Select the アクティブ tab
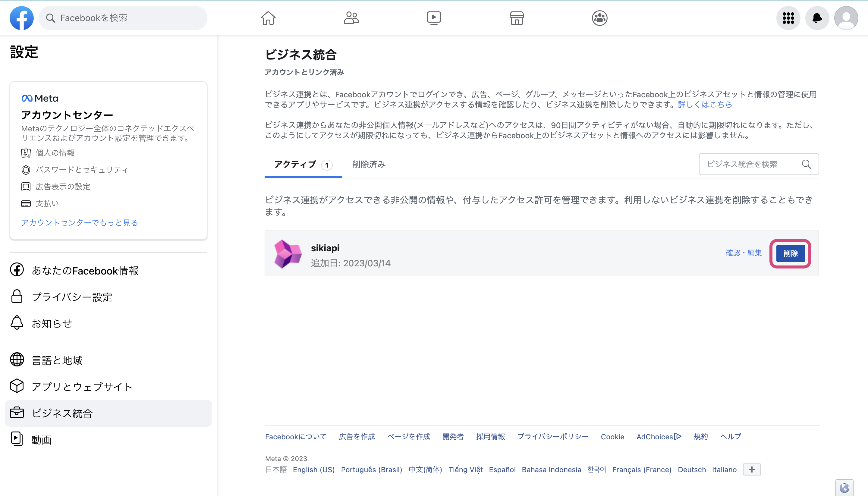The width and height of the screenshot is (868, 496). (303, 165)
